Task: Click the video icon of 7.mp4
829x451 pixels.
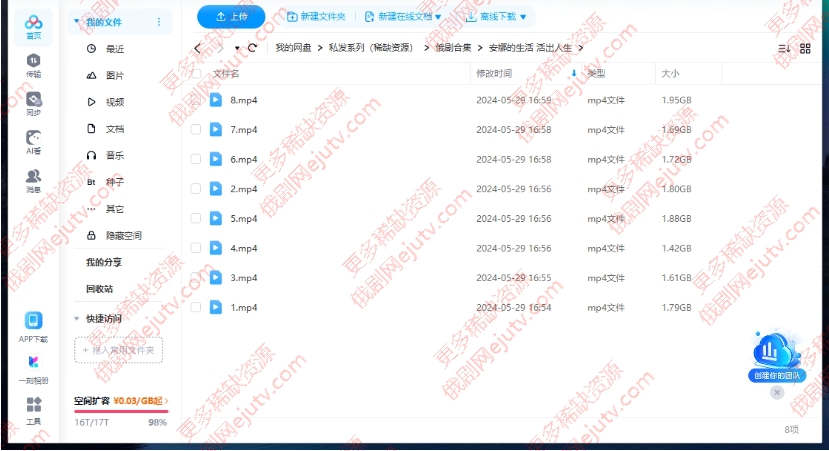Action: tap(216, 130)
